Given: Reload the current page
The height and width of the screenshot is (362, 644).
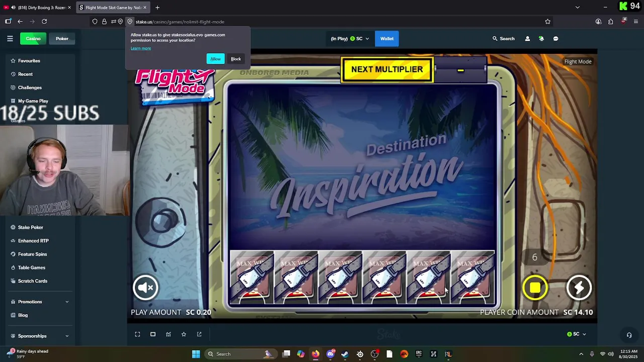Looking at the screenshot, I should [44, 22].
